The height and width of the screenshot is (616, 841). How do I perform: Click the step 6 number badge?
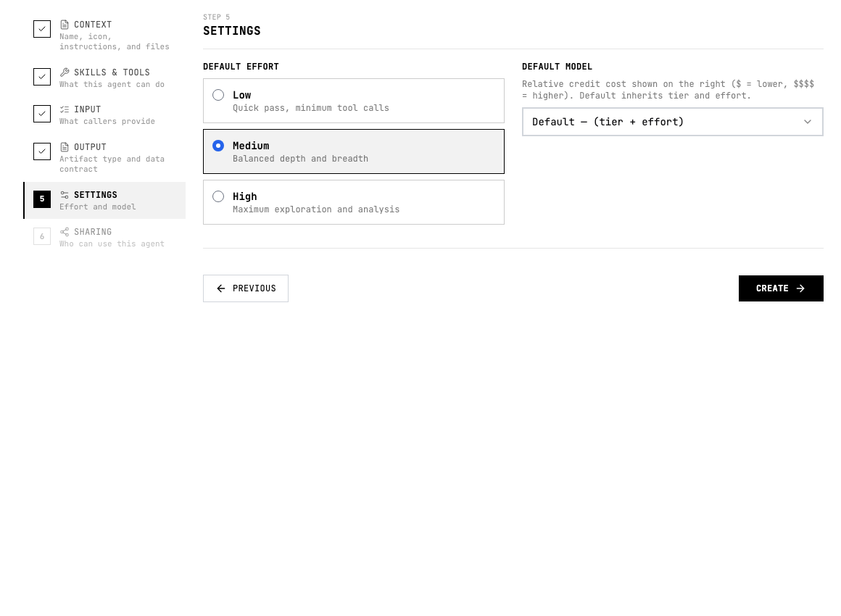(42, 236)
